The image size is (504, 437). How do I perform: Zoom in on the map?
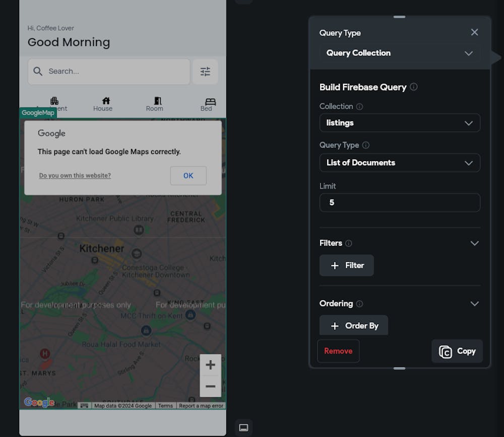click(x=210, y=365)
